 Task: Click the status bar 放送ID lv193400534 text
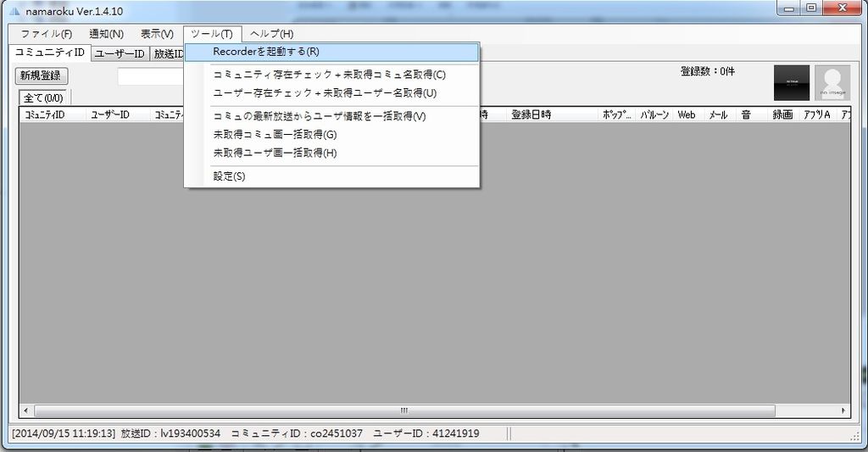click(x=170, y=433)
